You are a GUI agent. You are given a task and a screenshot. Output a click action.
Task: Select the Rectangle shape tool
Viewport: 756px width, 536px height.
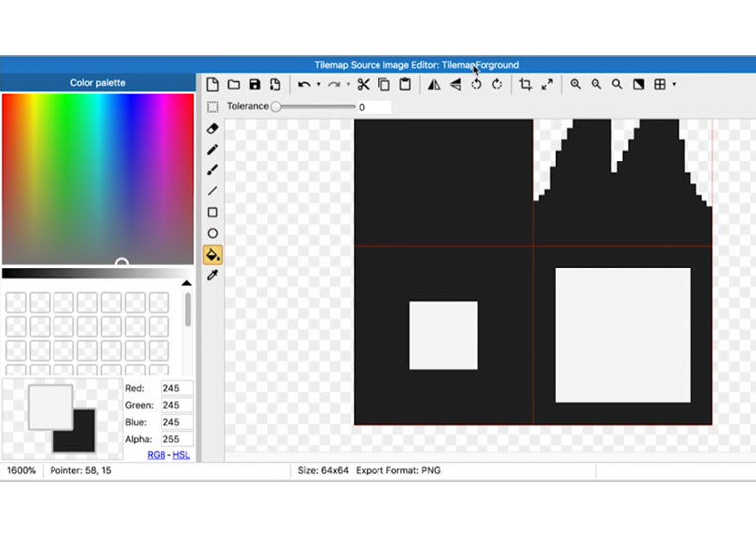click(x=212, y=212)
